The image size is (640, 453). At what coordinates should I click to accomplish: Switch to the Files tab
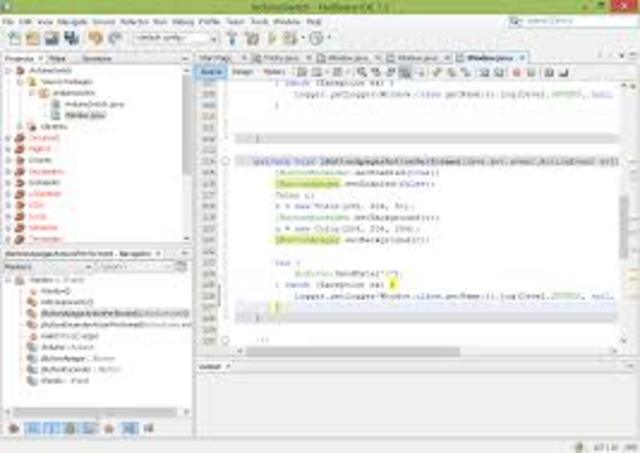pyautogui.click(x=58, y=59)
